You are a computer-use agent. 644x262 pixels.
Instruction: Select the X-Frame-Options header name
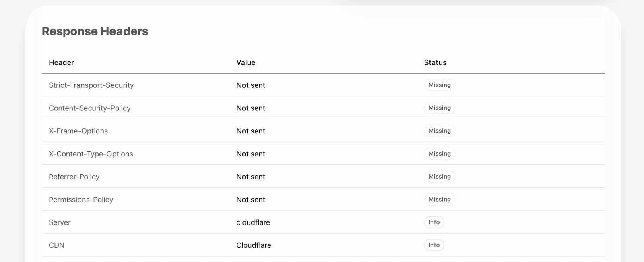click(78, 131)
